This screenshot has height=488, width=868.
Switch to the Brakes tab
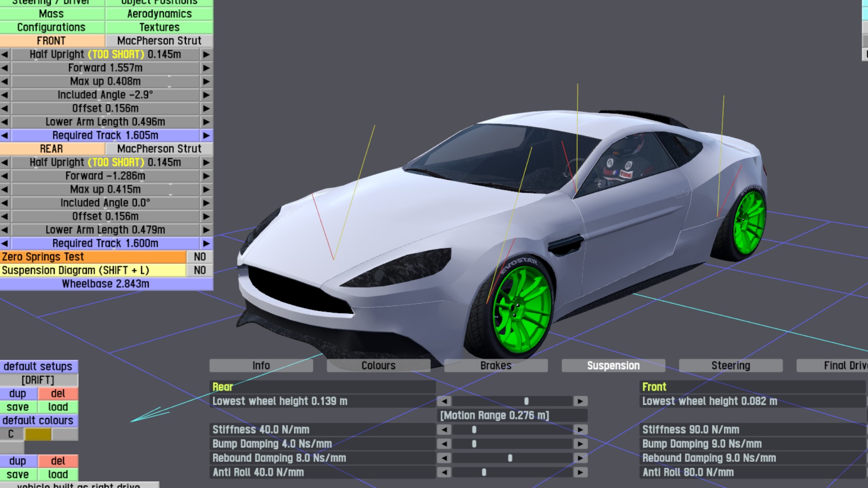click(495, 366)
